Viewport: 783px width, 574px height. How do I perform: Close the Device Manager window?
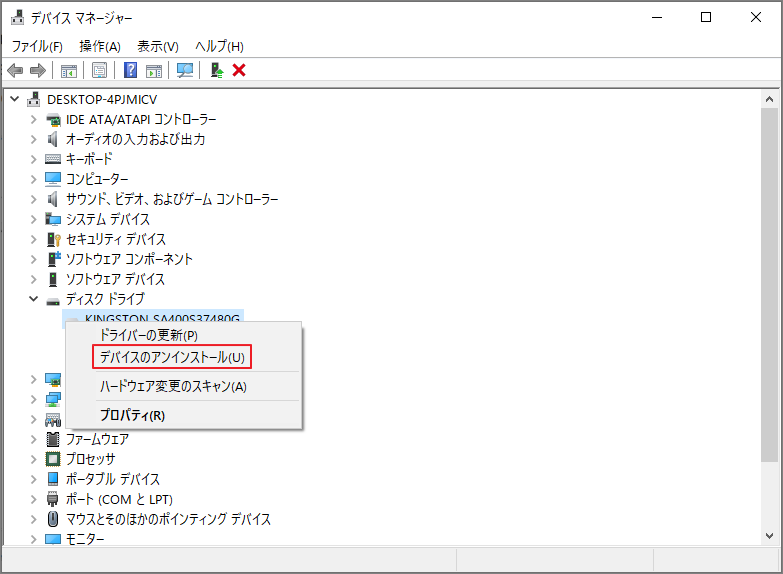click(756, 17)
